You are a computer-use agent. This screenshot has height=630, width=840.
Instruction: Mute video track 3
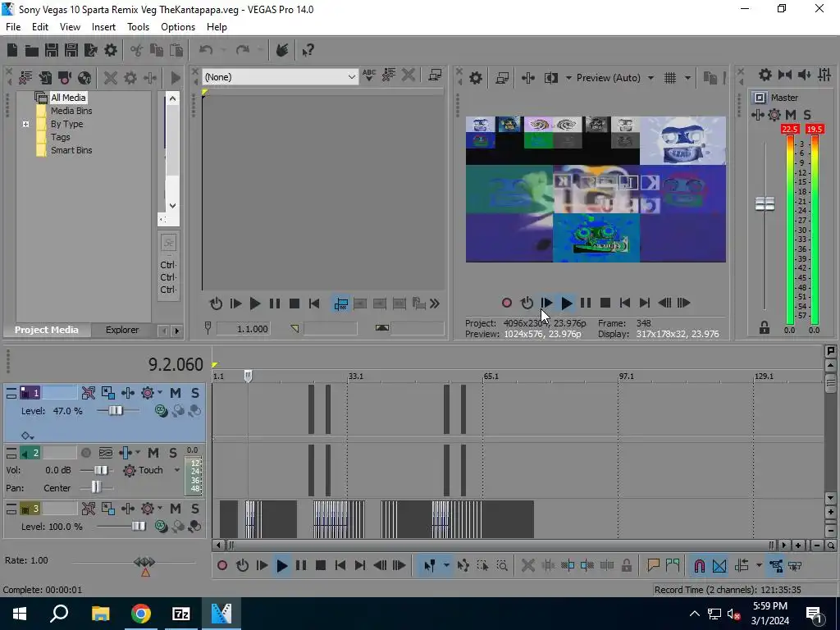[176, 509]
